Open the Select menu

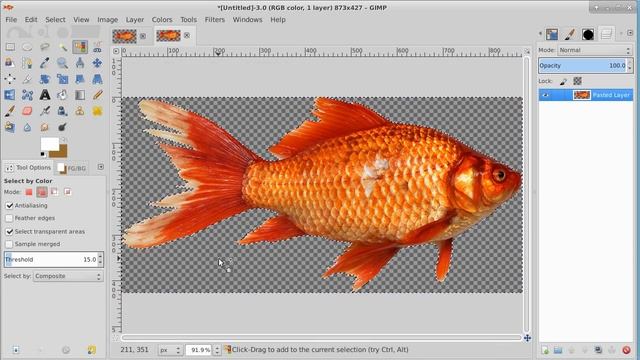[55, 20]
